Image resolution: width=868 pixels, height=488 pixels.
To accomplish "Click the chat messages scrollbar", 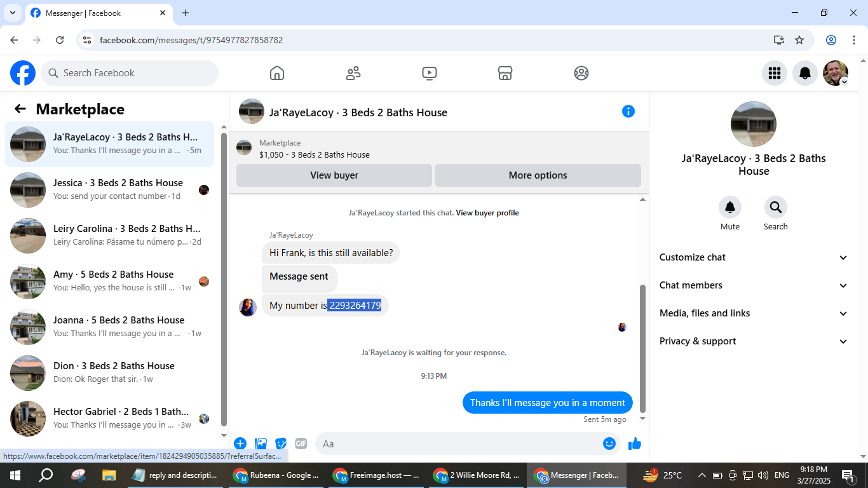I will tap(642, 348).
